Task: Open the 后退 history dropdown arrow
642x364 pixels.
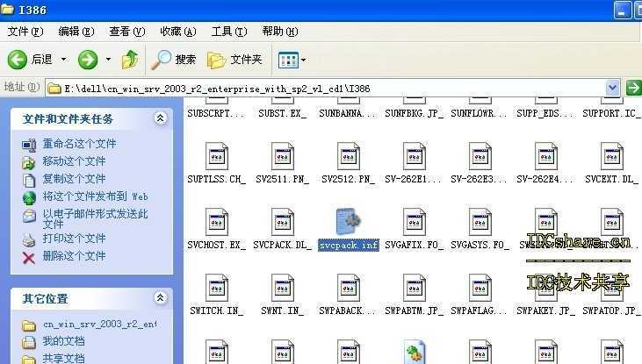Action: point(64,60)
